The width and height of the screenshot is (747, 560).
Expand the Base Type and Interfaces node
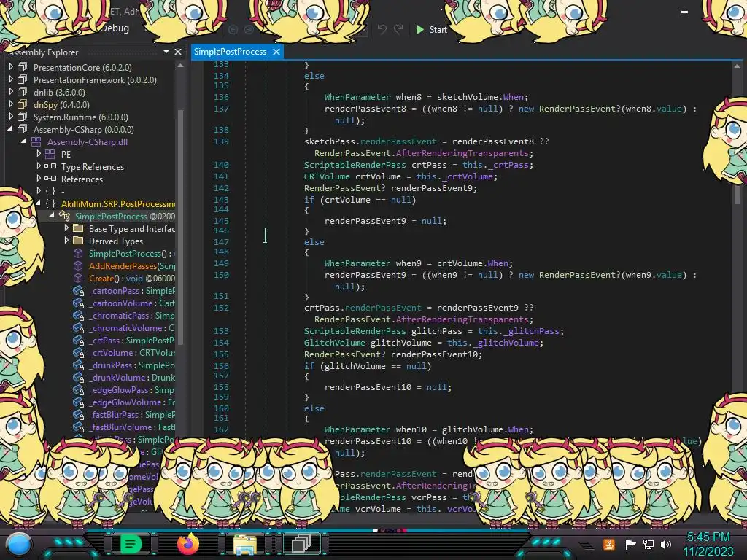point(66,228)
